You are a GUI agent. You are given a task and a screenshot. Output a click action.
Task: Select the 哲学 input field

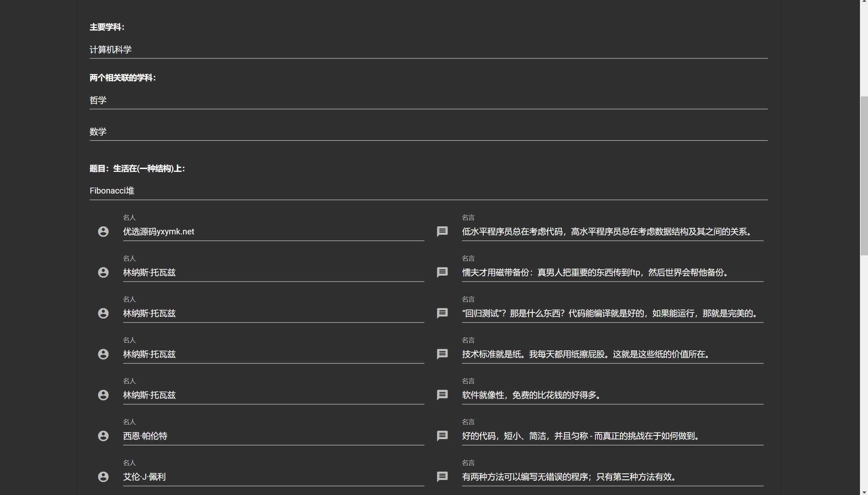428,100
